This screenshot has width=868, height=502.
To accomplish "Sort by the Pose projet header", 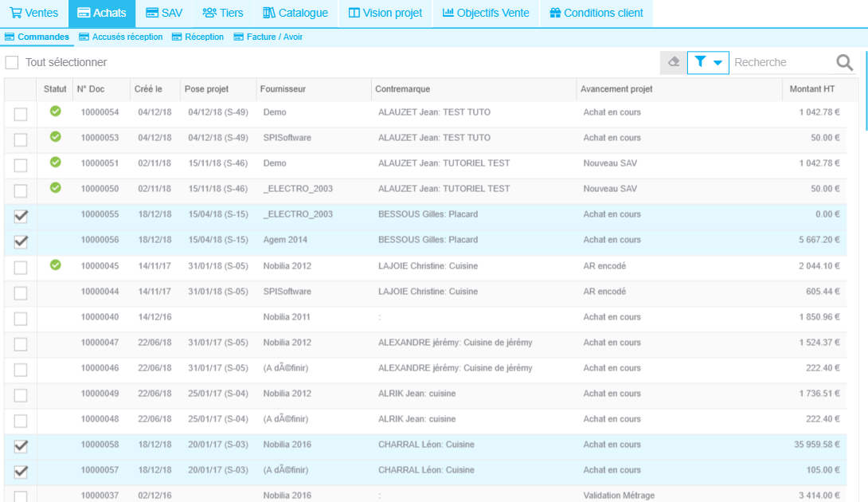I will coord(218,89).
